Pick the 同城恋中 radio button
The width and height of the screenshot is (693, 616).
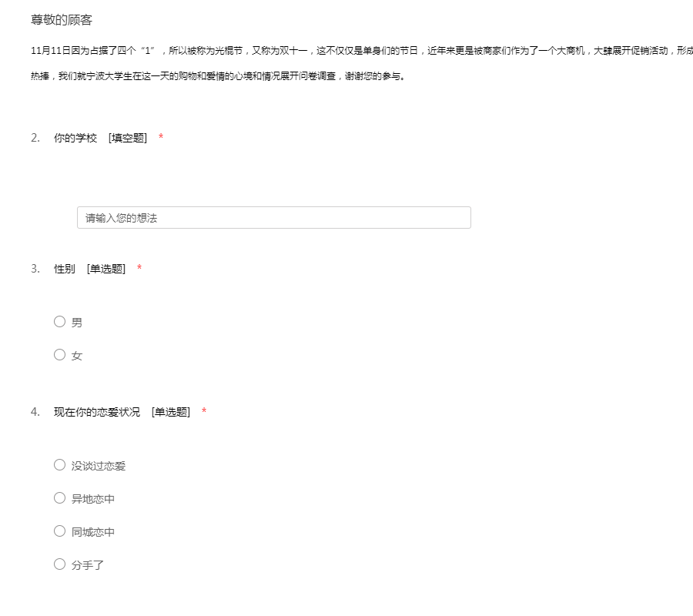59,531
